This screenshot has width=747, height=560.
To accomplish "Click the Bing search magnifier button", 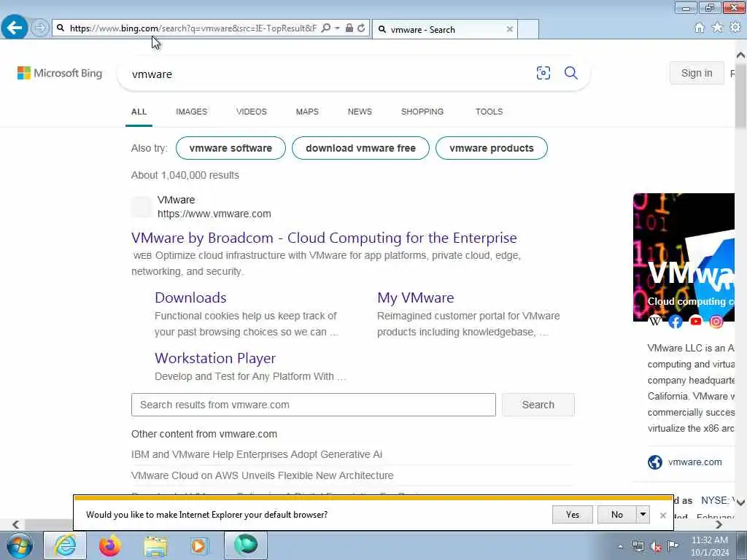I will [570, 73].
